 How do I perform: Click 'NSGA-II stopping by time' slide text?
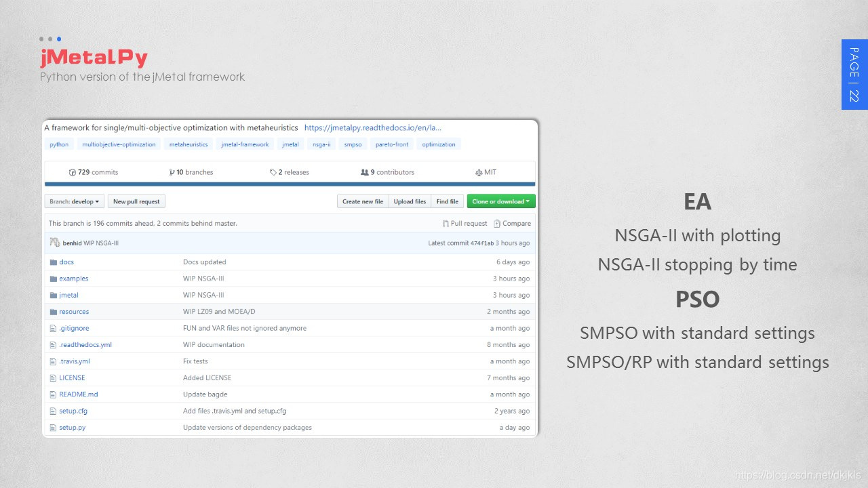pyautogui.click(x=698, y=264)
